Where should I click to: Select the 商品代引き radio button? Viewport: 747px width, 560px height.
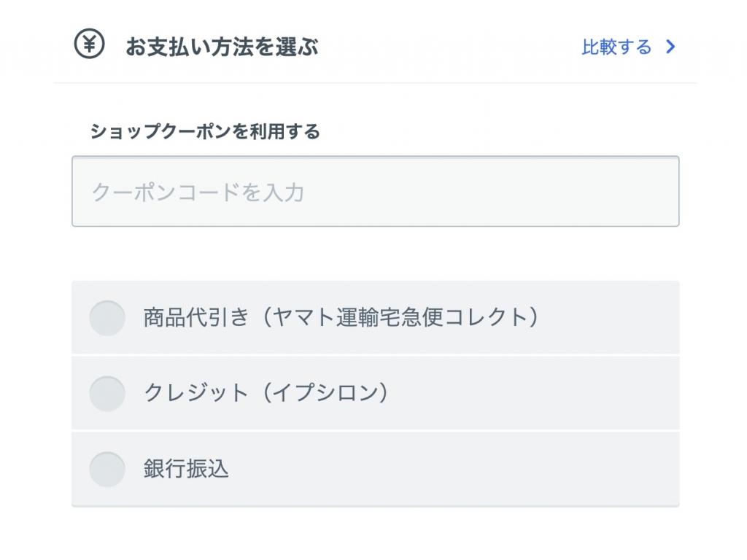coord(107,318)
